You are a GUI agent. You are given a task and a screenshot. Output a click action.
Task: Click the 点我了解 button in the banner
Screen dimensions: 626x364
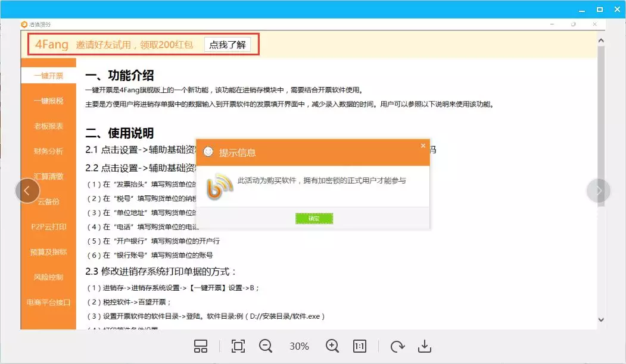point(228,45)
